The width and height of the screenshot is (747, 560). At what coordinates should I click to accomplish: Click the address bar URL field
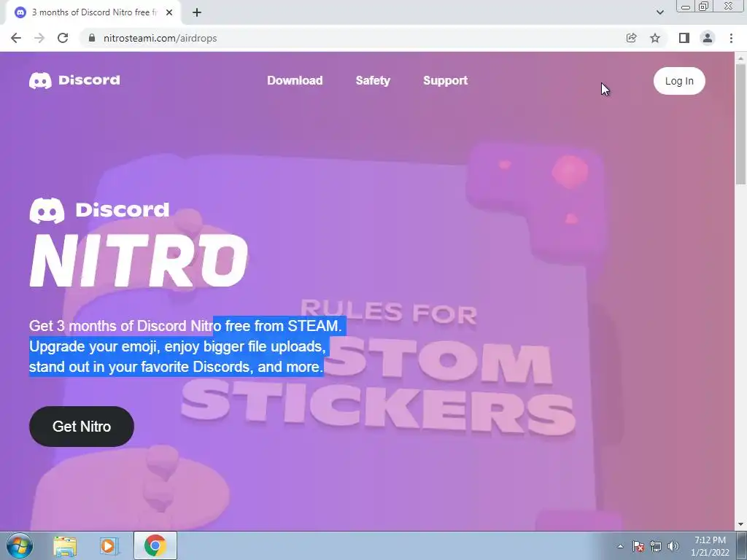click(x=352, y=38)
